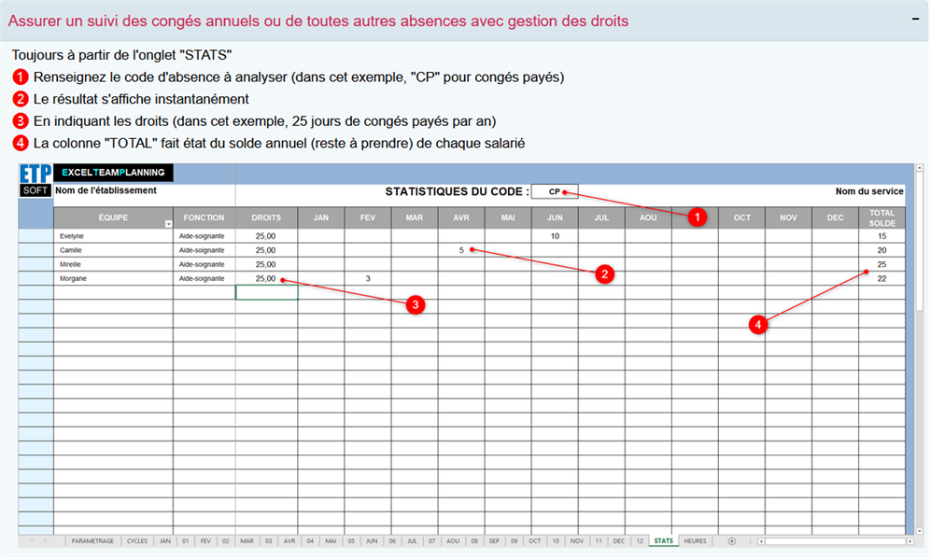Open the ÉQUIPE column filter dropdown
This screenshot has height=560, width=931.
click(x=169, y=224)
